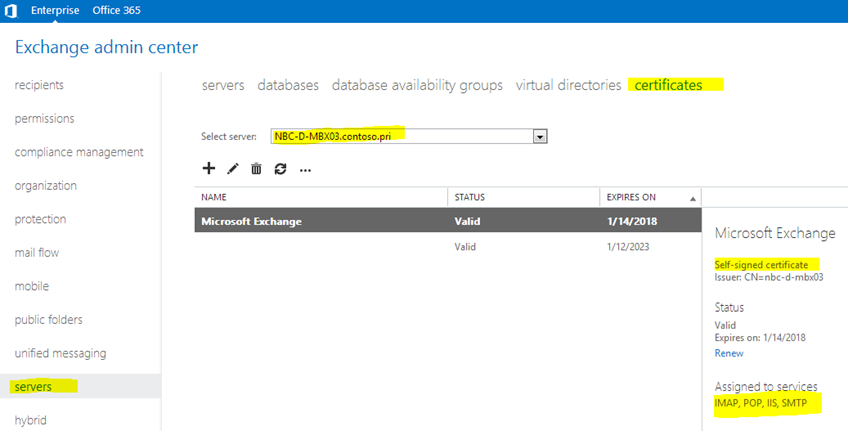Image resolution: width=848 pixels, height=431 pixels.
Task: Open public folders section
Action: pyautogui.click(x=48, y=320)
